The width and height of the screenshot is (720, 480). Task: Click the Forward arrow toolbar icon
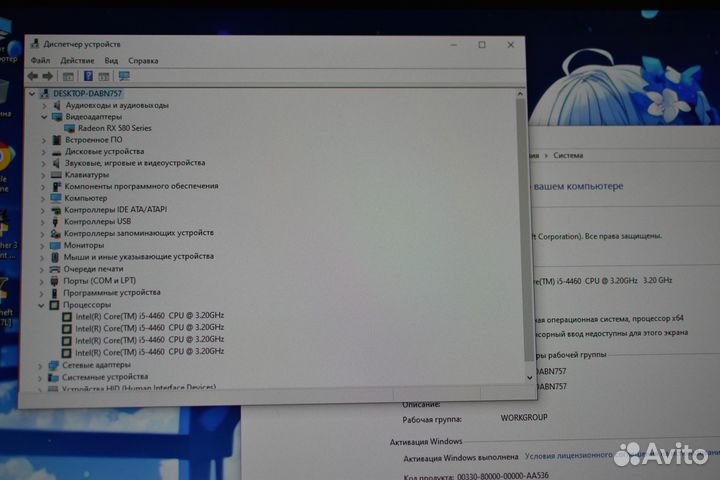point(48,76)
